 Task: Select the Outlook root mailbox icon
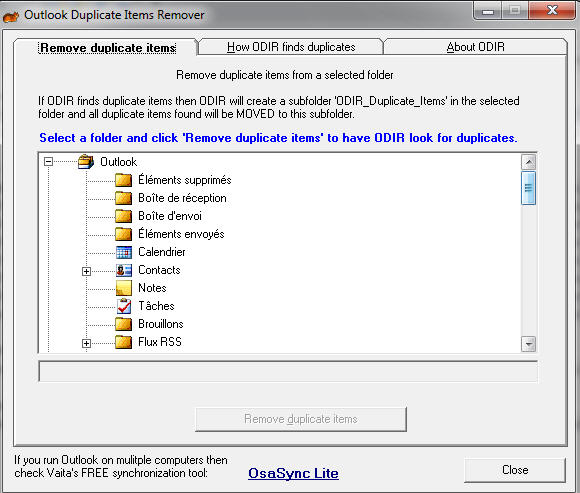point(86,162)
